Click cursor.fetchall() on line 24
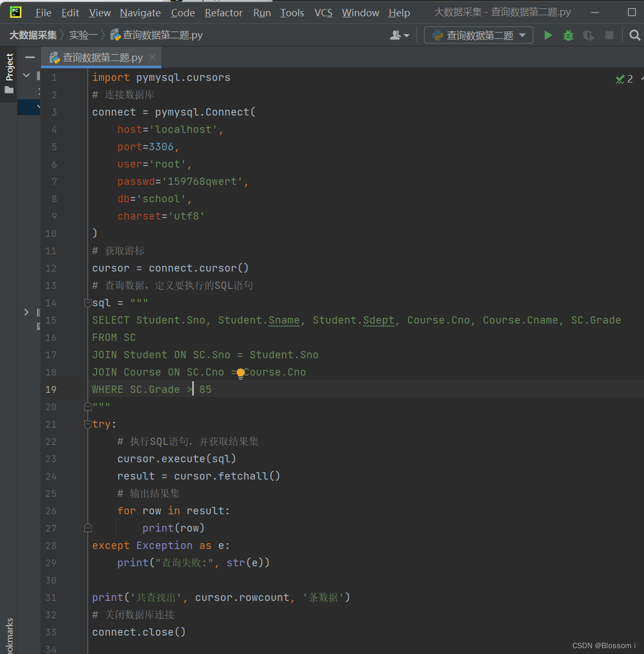 pos(227,476)
